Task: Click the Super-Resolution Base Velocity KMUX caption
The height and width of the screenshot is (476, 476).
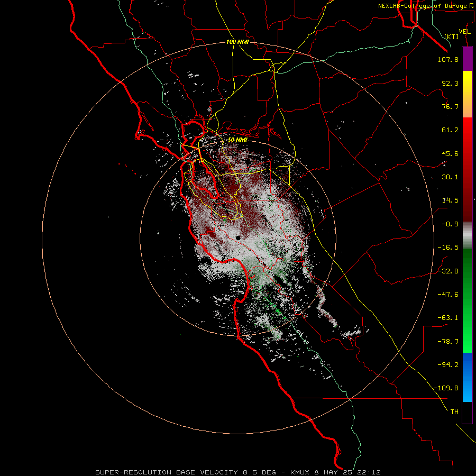Action: pyautogui.click(x=238, y=472)
